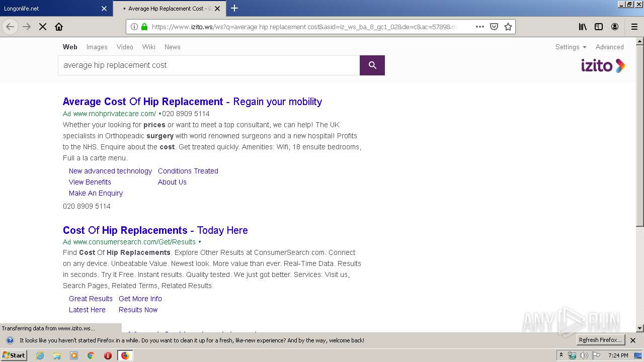Click in the browser address bar
644x362 pixels.
[304, 27]
